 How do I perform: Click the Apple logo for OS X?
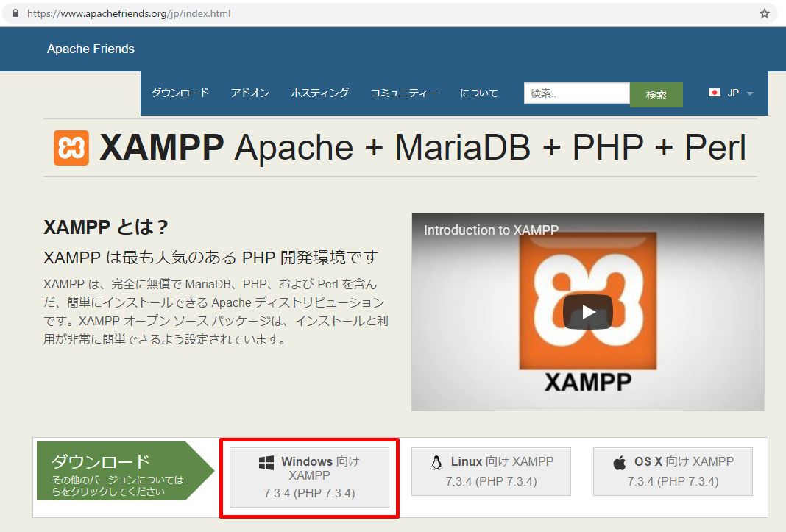coord(620,463)
